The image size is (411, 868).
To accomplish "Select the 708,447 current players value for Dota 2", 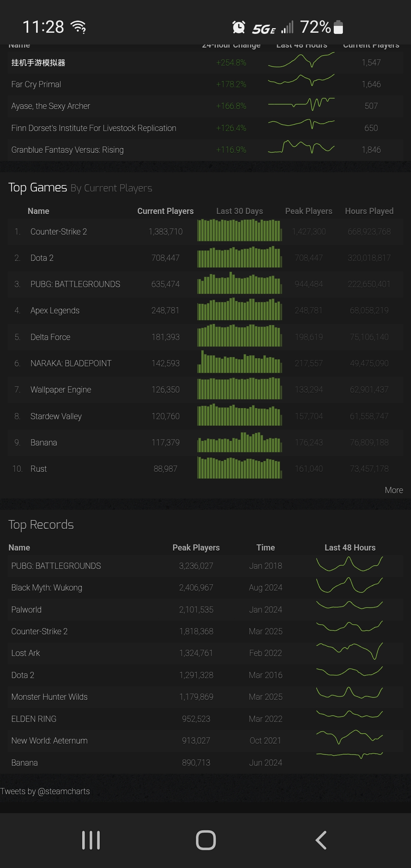I will click(x=166, y=258).
